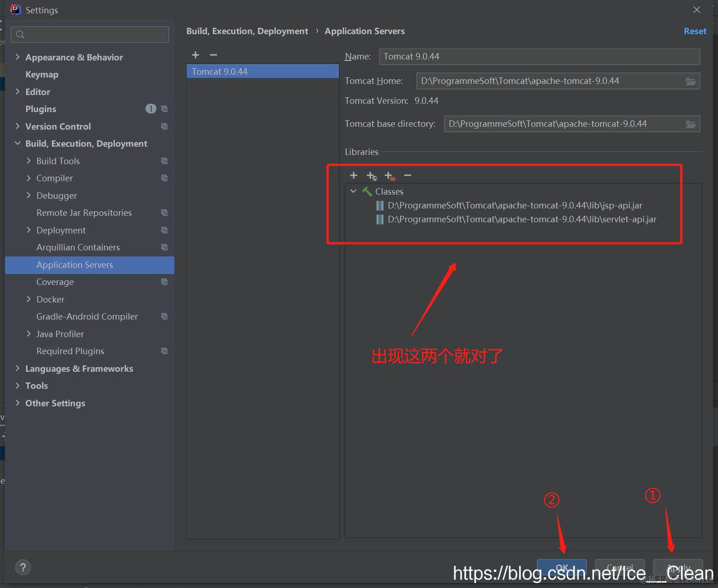The image size is (718, 588).
Task: Select the lib\servlet-api.jar library entry
Action: 522,220
